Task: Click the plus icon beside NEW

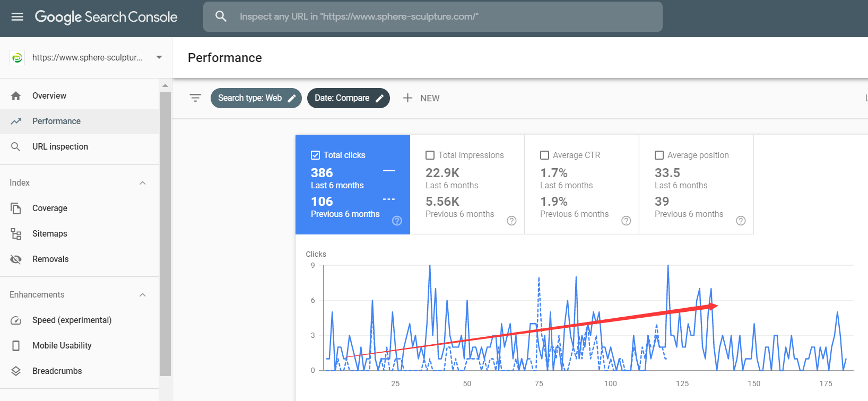Action: (x=407, y=98)
